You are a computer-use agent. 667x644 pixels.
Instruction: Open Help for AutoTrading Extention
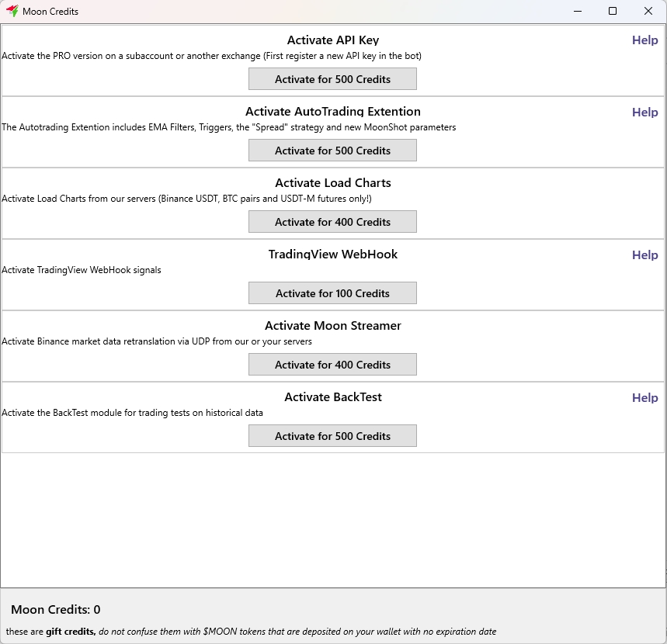[x=644, y=112]
